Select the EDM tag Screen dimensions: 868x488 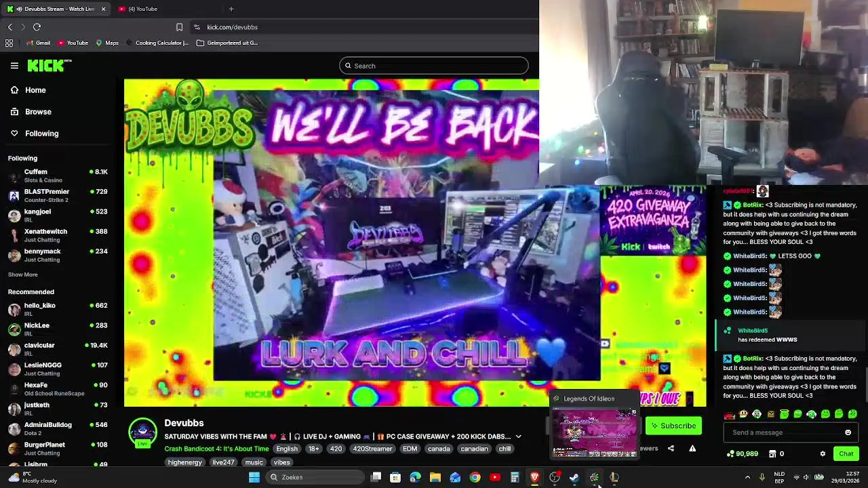pyautogui.click(x=410, y=449)
